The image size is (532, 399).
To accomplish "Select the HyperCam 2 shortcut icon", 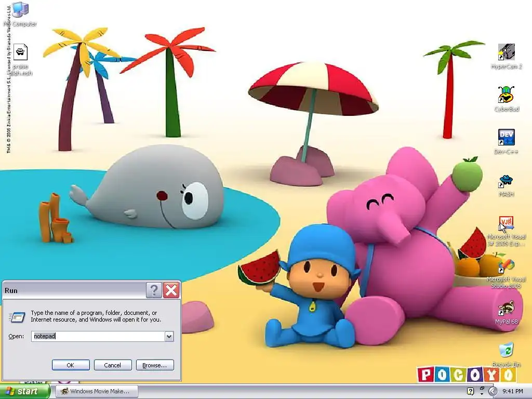I will [506, 52].
